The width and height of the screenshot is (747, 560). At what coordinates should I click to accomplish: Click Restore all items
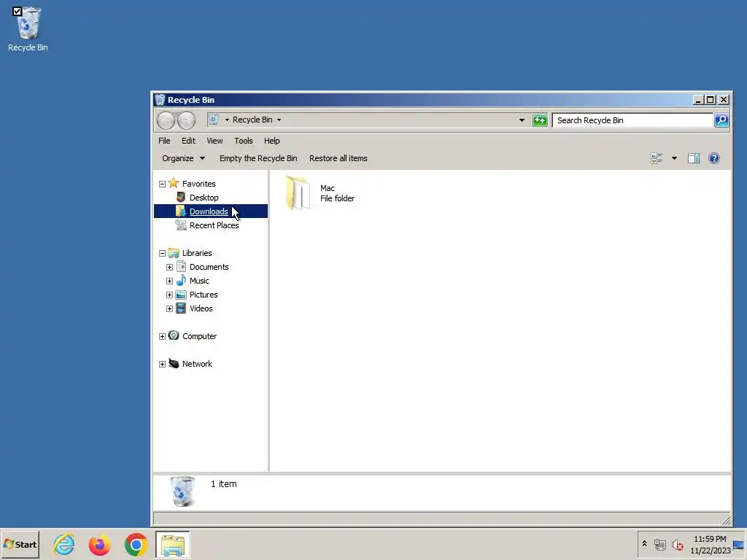click(x=338, y=158)
